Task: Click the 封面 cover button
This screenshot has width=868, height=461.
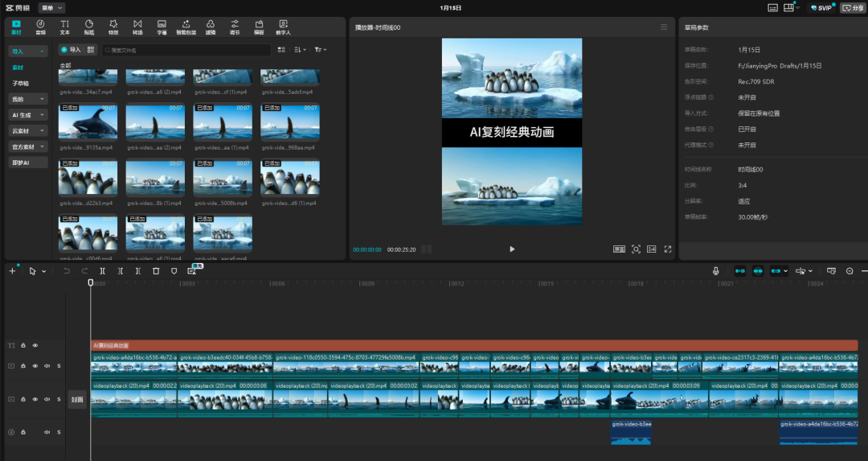Action: tap(77, 399)
